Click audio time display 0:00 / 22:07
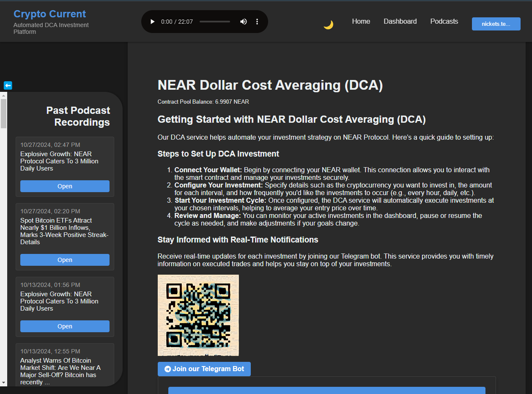This screenshot has height=394, width=532. pos(177,22)
